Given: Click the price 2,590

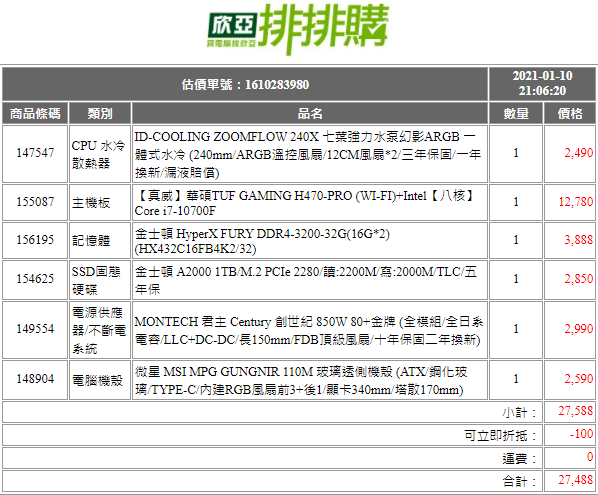Looking at the screenshot, I should coord(578,379).
